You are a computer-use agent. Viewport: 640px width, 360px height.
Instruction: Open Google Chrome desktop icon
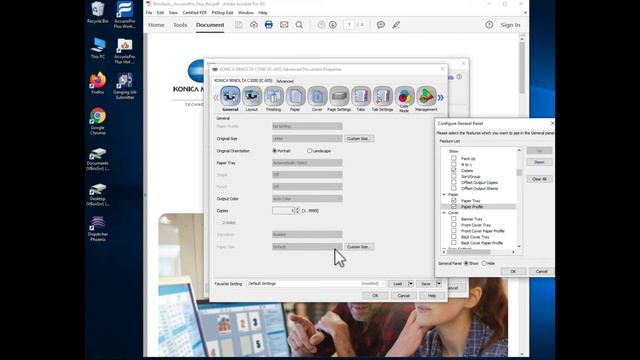(98, 121)
